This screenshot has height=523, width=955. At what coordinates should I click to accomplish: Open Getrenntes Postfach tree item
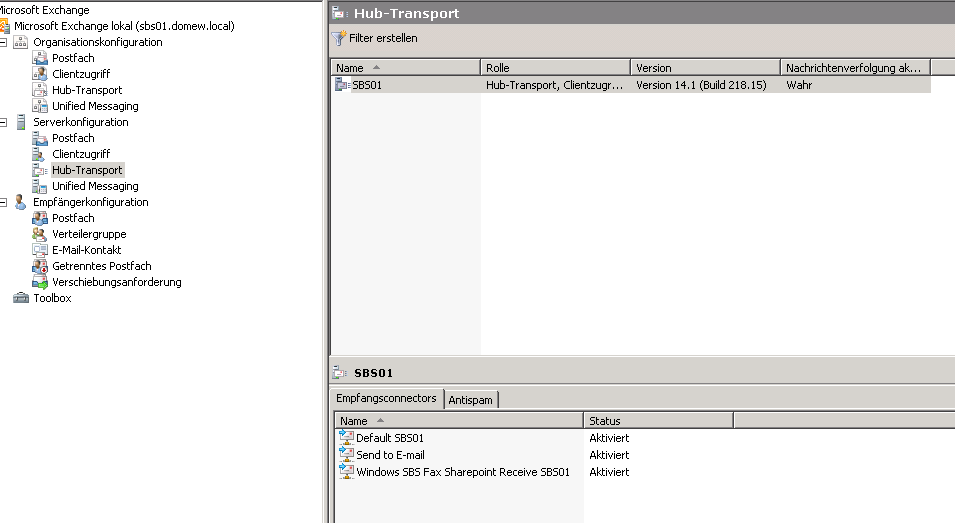point(102,266)
